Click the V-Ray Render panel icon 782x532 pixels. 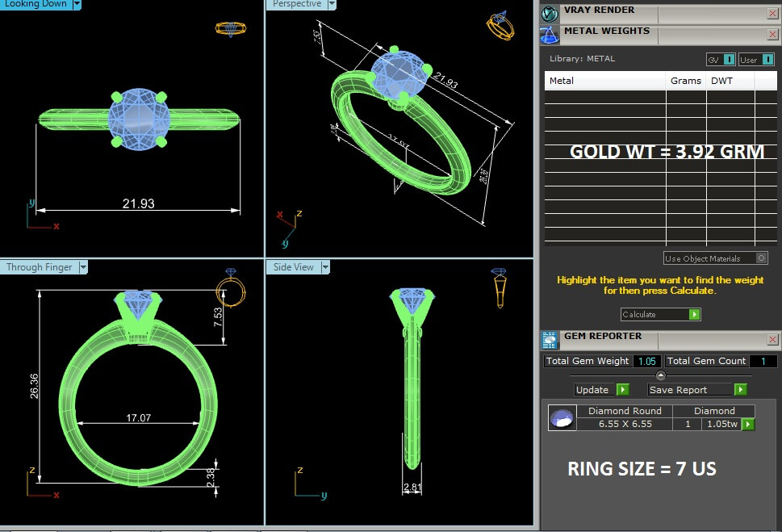click(550, 13)
